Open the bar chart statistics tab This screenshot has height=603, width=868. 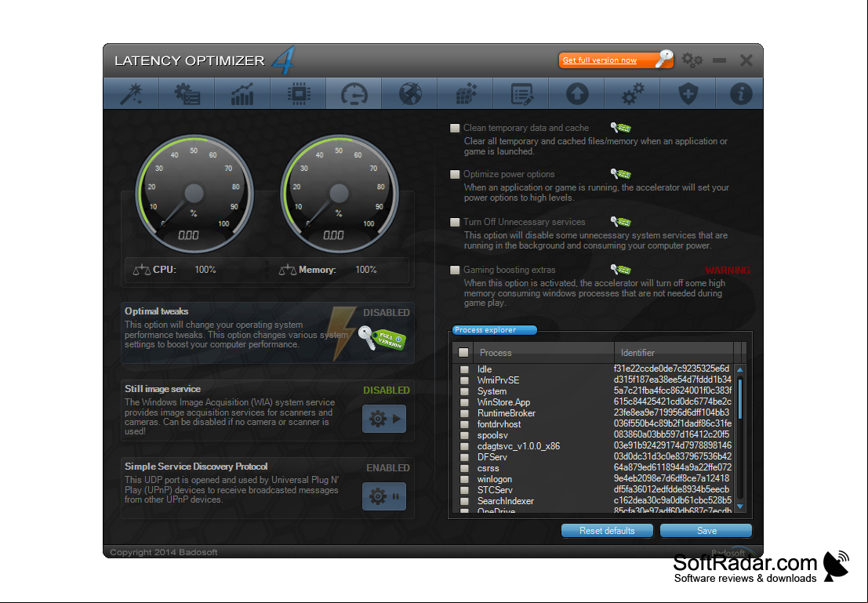point(242,93)
